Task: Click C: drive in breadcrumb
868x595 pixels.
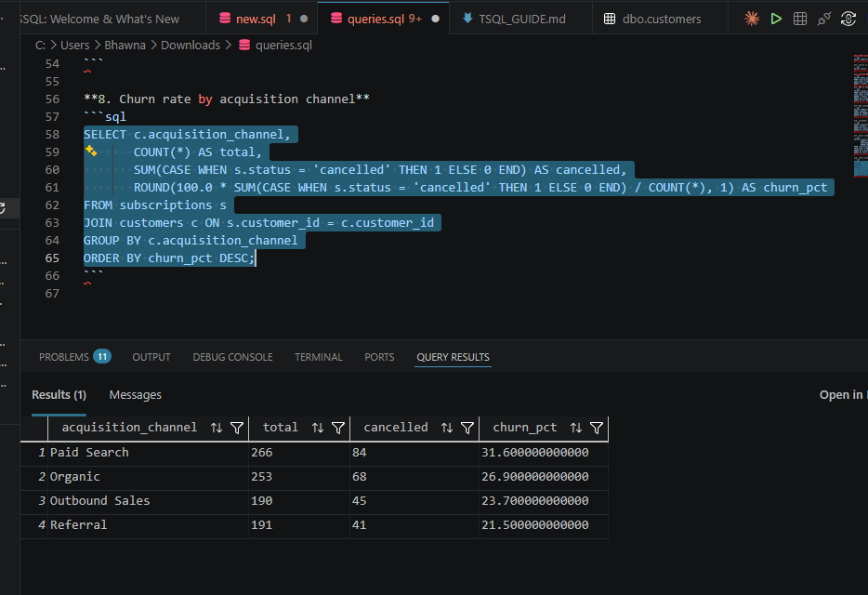Action: point(40,46)
